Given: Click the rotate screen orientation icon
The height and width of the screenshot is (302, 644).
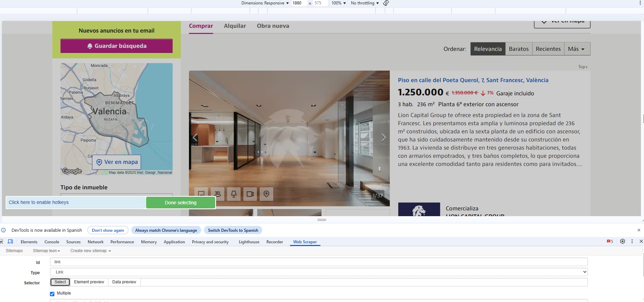Looking at the screenshot, I should (x=386, y=3).
